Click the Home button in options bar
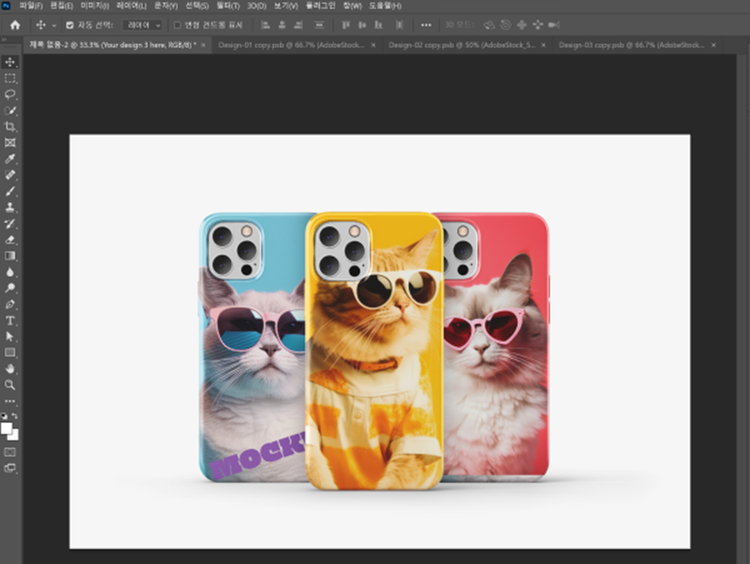 click(15, 25)
